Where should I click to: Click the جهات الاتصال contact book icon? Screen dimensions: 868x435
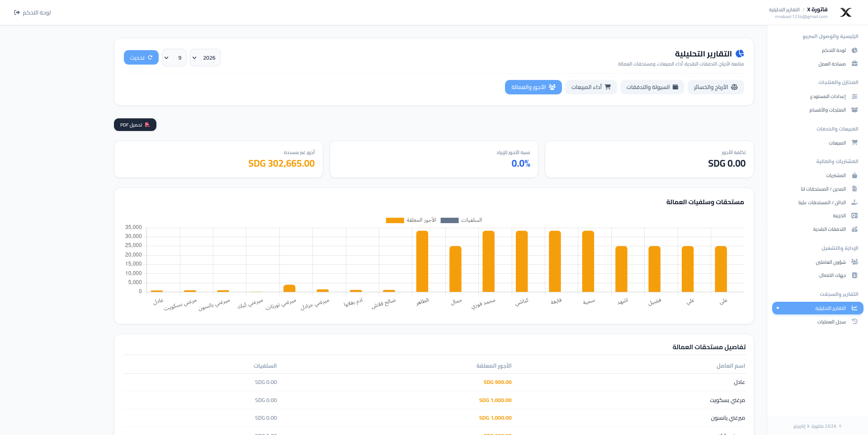tap(854, 275)
